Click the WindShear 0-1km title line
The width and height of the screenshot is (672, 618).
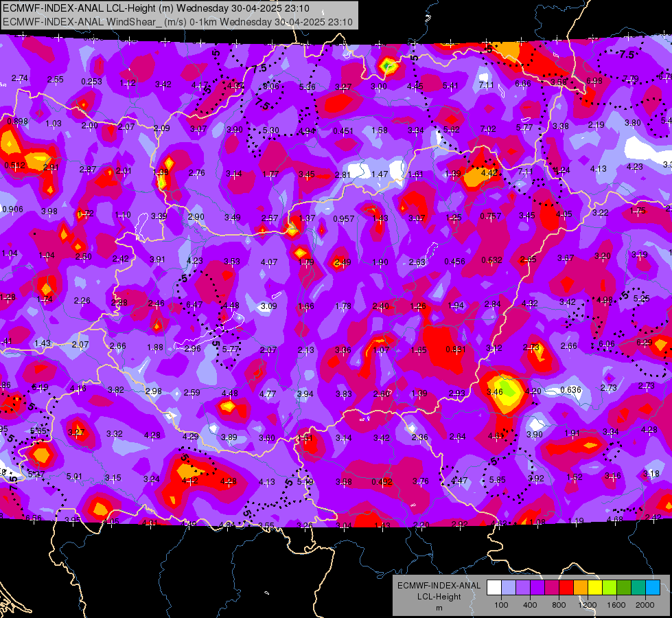[178, 22]
